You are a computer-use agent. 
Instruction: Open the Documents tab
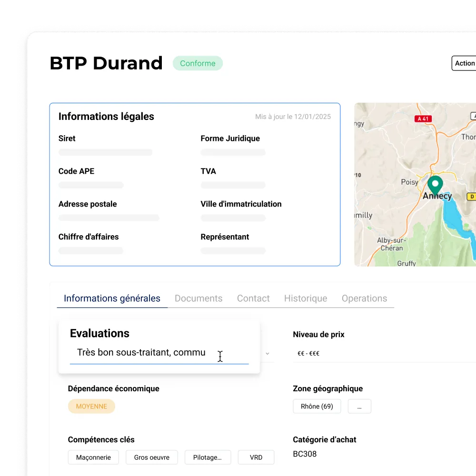[x=198, y=298]
